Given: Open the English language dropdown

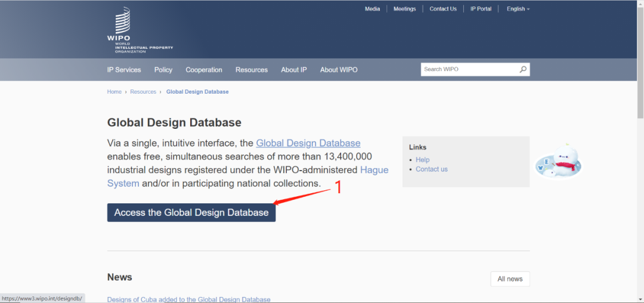Looking at the screenshot, I should tap(518, 8).
